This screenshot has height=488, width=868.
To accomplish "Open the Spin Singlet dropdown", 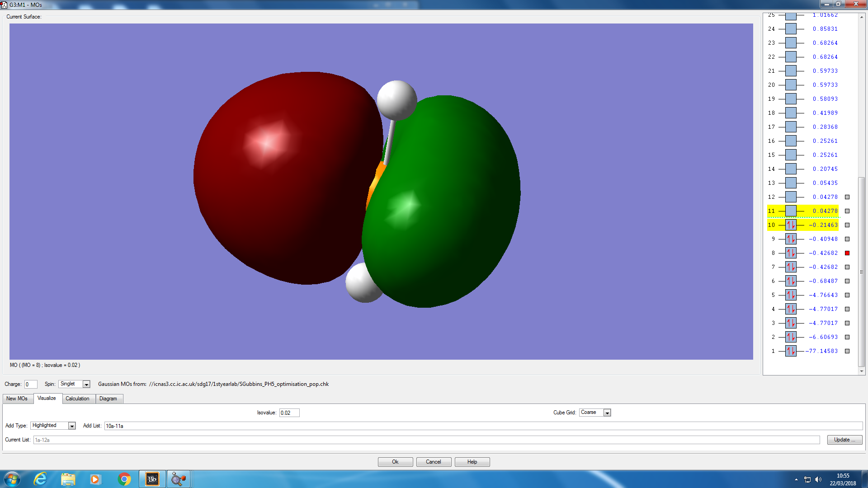I will (86, 385).
